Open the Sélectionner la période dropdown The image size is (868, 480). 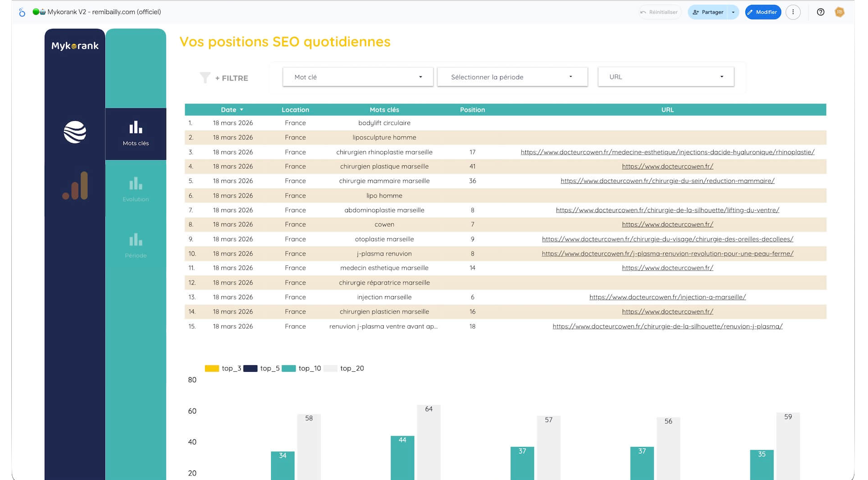[512, 77]
